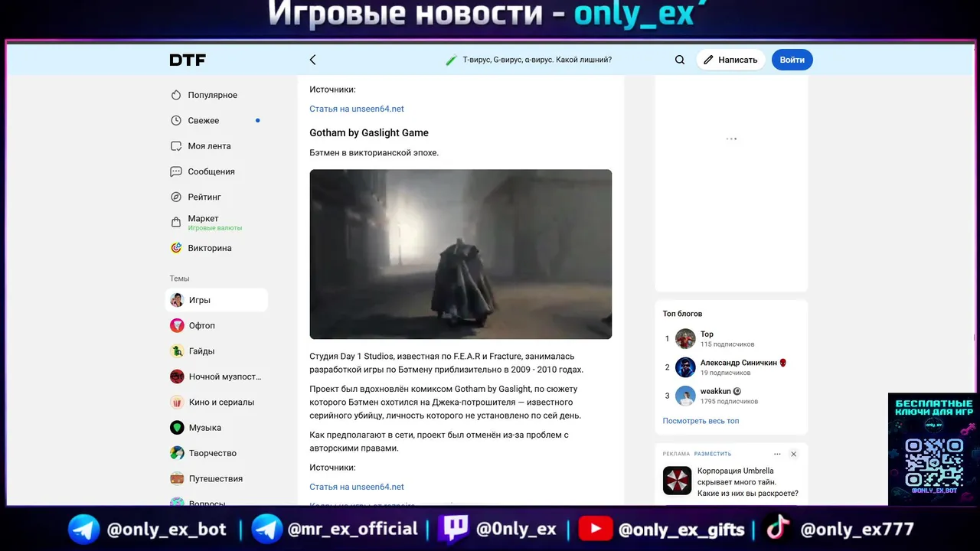Click the Гайды topic icon
The width and height of the screenshot is (980, 551).
point(177,351)
